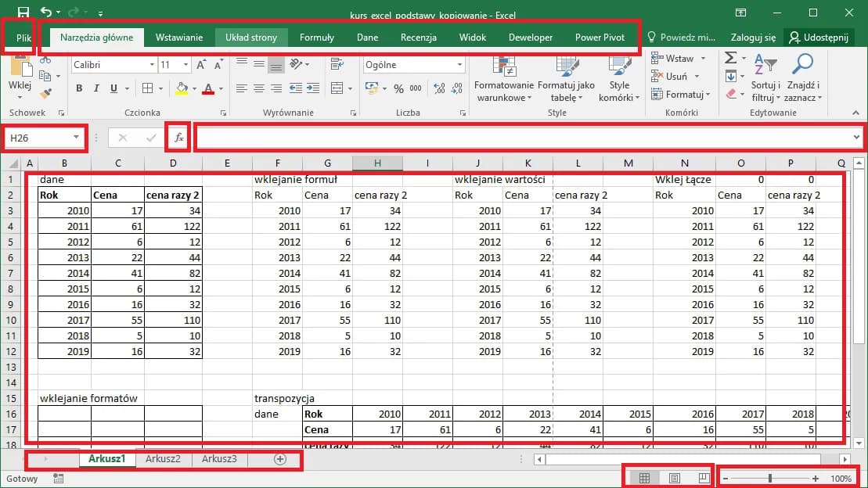
Task: Click the Insert Function fx icon
Action: pyautogui.click(x=178, y=136)
